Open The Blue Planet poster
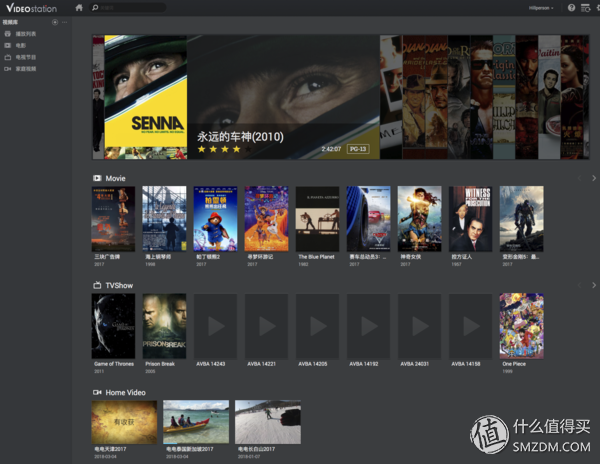The height and width of the screenshot is (464, 600). tap(317, 219)
